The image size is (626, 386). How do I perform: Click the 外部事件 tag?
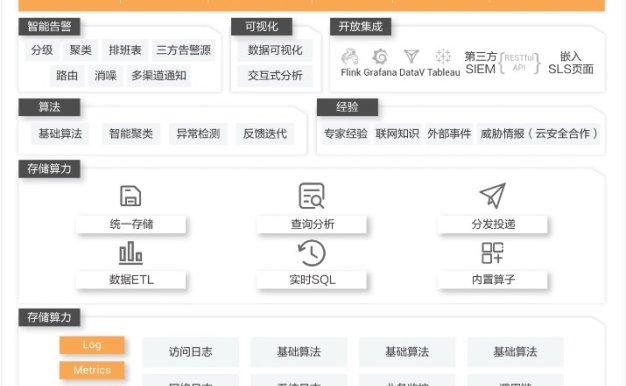click(449, 134)
